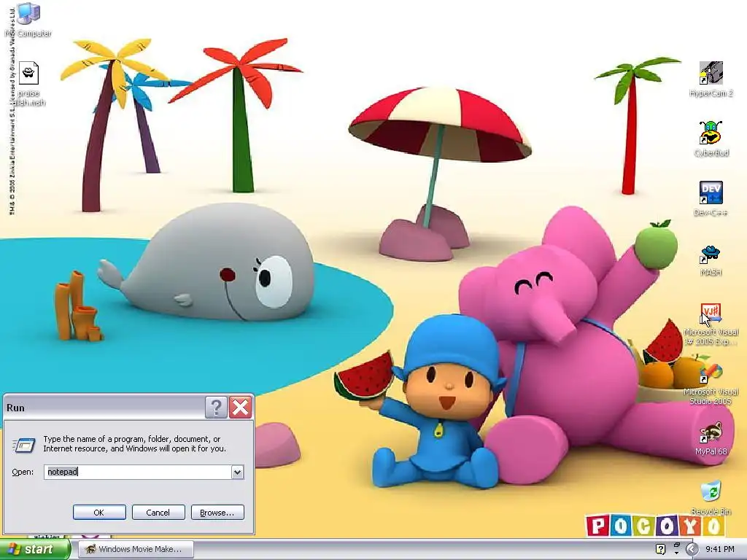Select the Dev-C++ shortcut icon
The image size is (747, 560).
pos(711,192)
